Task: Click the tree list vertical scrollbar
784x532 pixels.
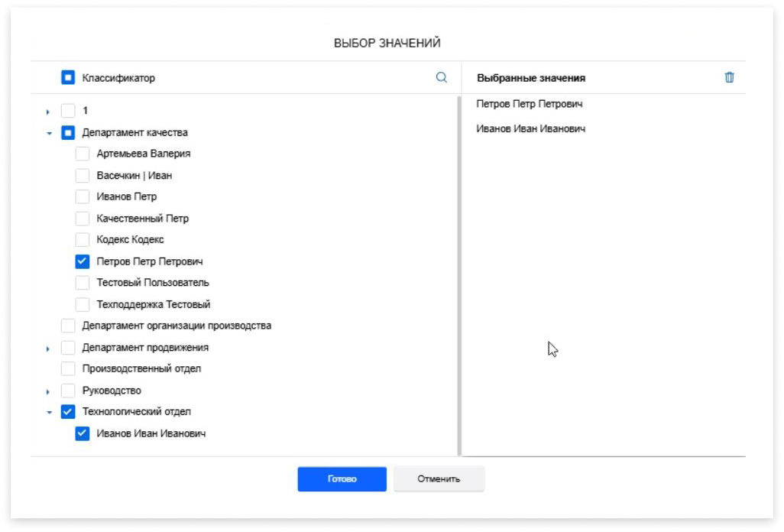Action: coord(459,275)
